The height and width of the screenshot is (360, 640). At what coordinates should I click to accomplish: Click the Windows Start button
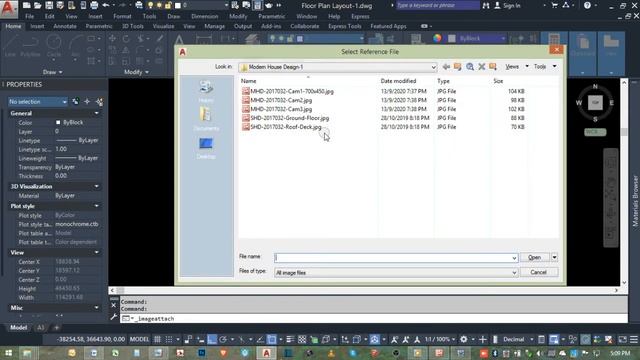tap(8, 353)
